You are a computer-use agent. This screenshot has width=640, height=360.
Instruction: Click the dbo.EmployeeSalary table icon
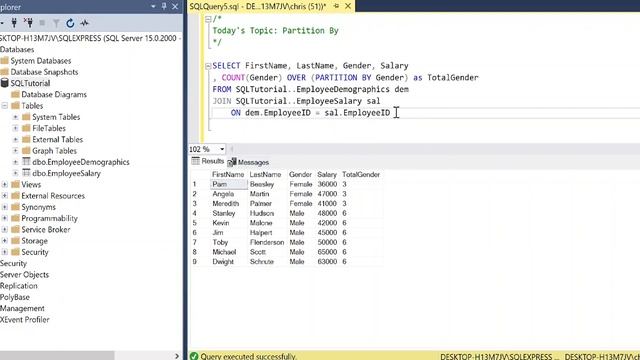click(26, 173)
